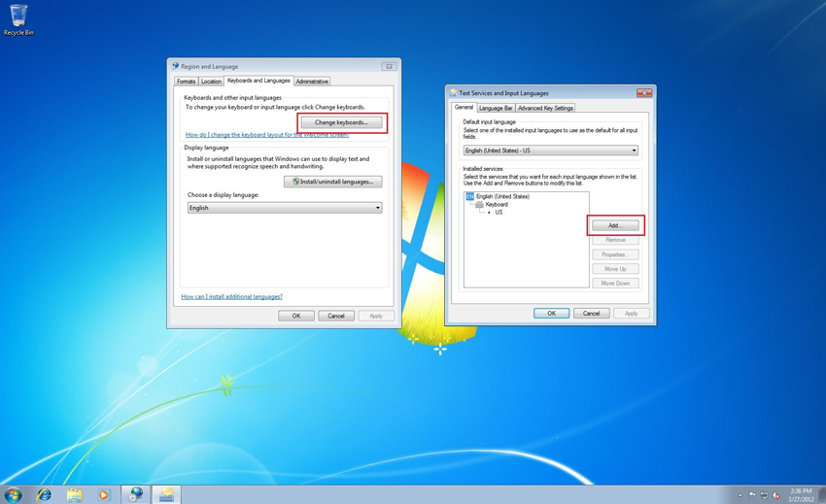Select the Text Services taskbar button
Image resolution: width=826 pixels, height=504 pixels.
tap(167, 494)
